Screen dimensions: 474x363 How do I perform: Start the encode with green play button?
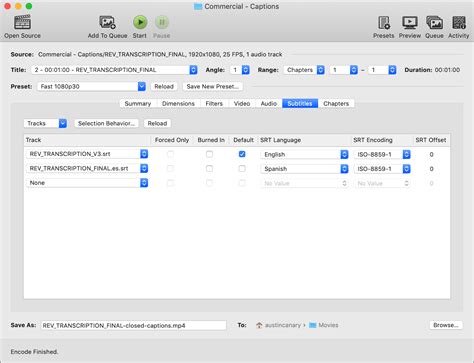[x=140, y=22]
